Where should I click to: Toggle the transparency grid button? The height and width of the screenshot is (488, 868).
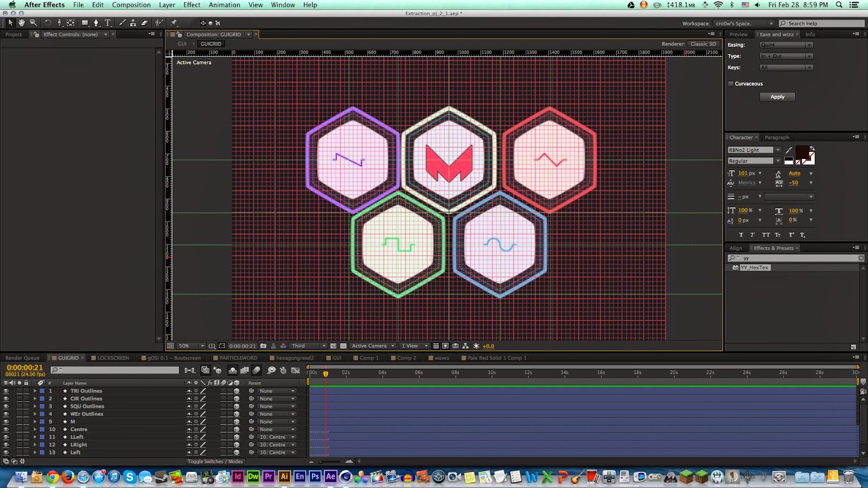(343, 346)
